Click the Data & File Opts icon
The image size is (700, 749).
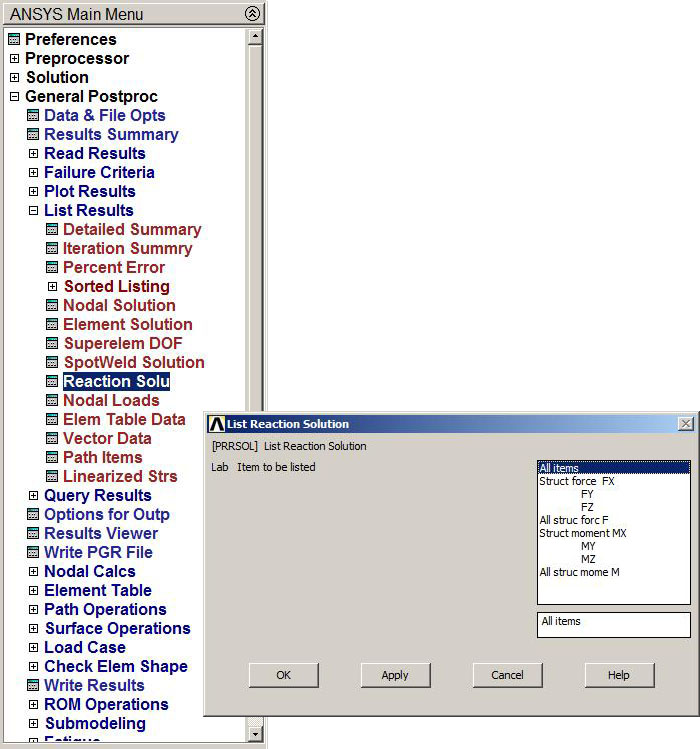pyautogui.click(x=33, y=116)
